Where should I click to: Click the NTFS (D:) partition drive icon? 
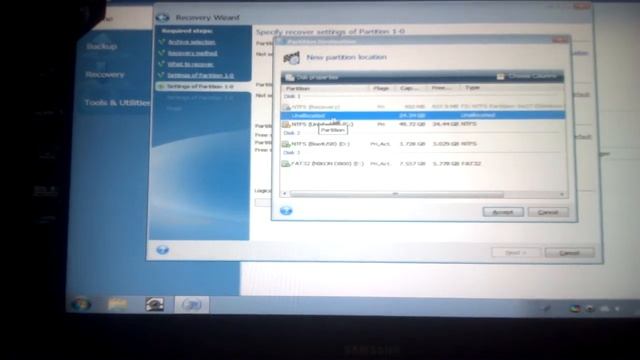click(x=286, y=144)
